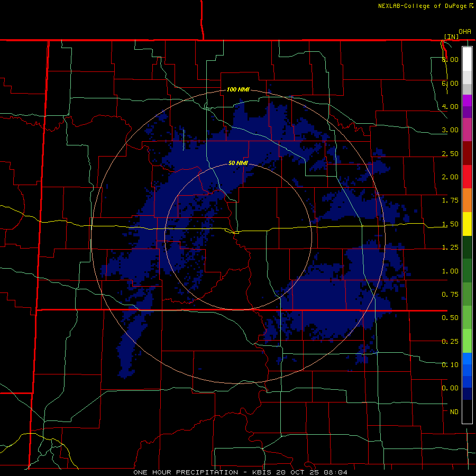Pick the orange swatch on the color scale
Screen dimensions: 476x476
pyautogui.click(x=467, y=200)
